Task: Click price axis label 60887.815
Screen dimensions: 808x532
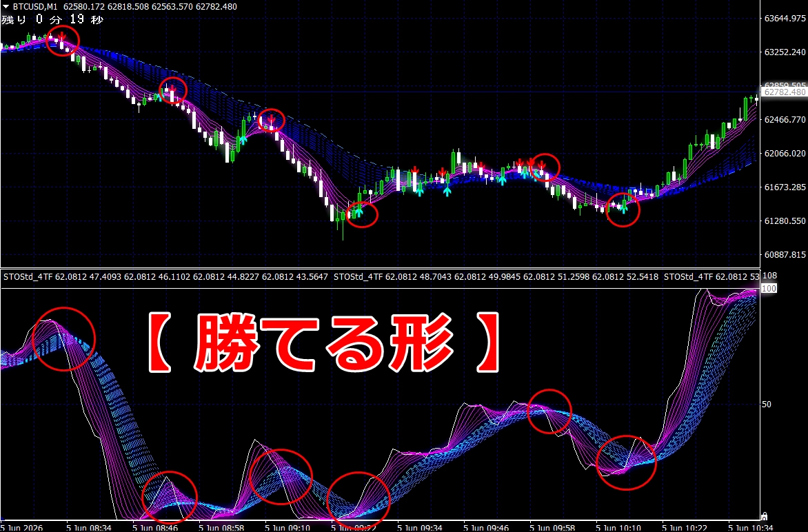Action: pos(785,254)
